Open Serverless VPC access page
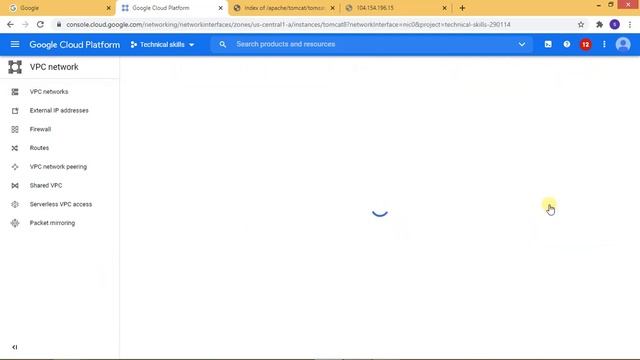This screenshot has height=360, width=640. (60, 204)
